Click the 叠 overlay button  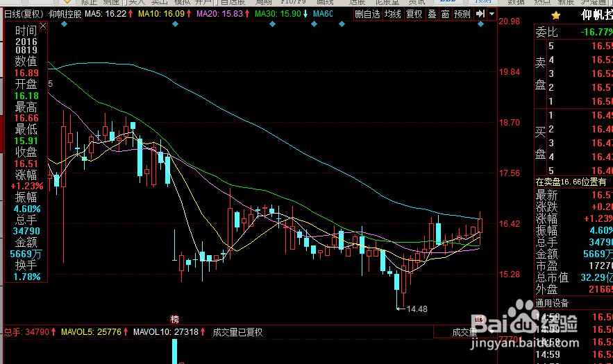click(x=432, y=14)
